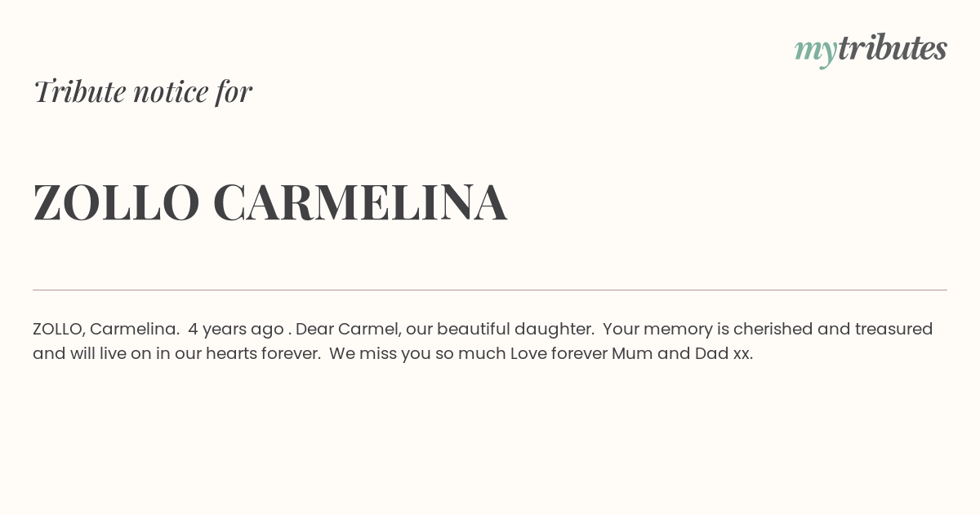Click the 'Dear Carmel' phrase
This screenshot has width=980, height=514.
[x=347, y=329]
